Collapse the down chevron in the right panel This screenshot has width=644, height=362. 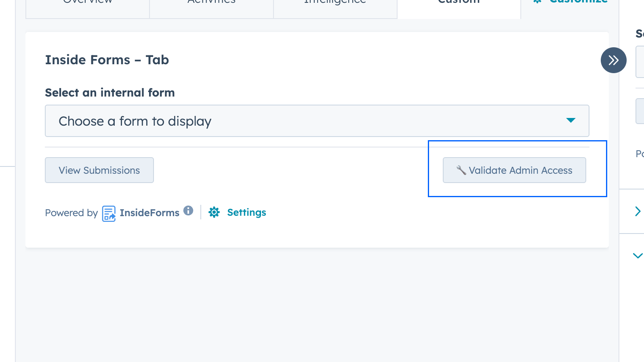pos(638,256)
